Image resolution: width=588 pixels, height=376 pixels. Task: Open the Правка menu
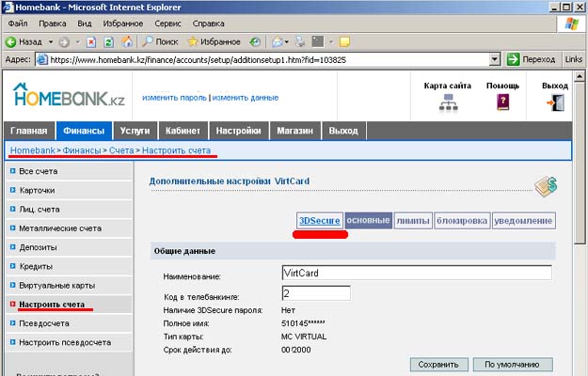(53, 23)
